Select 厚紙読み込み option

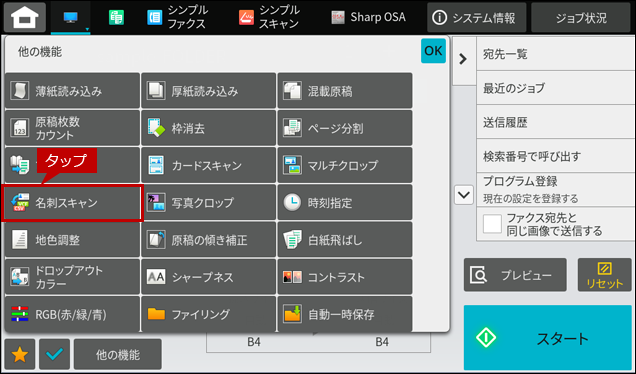(x=208, y=91)
